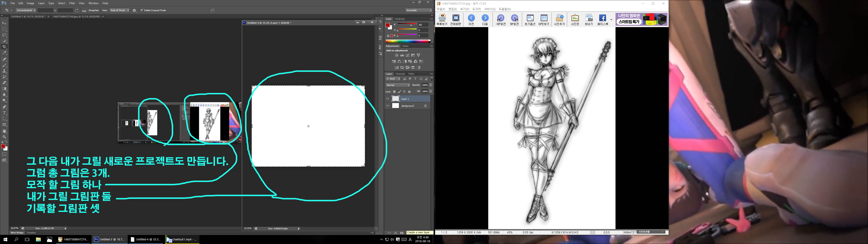This screenshot has height=244, width=868.
Task: Select the Brush tool
Action: click(4, 65)
